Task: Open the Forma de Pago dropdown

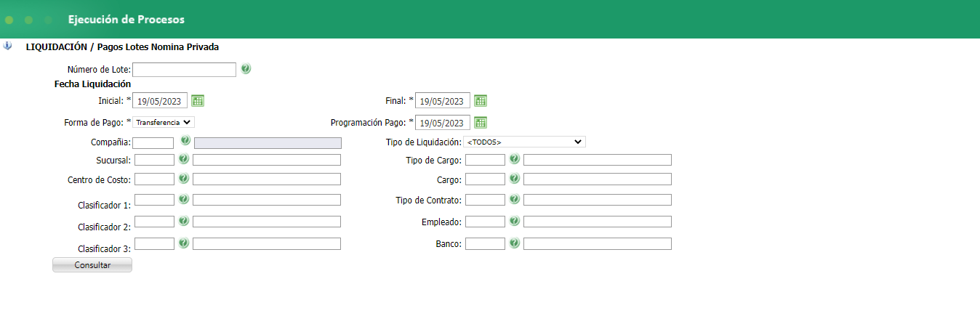Action: click(164, 122)
